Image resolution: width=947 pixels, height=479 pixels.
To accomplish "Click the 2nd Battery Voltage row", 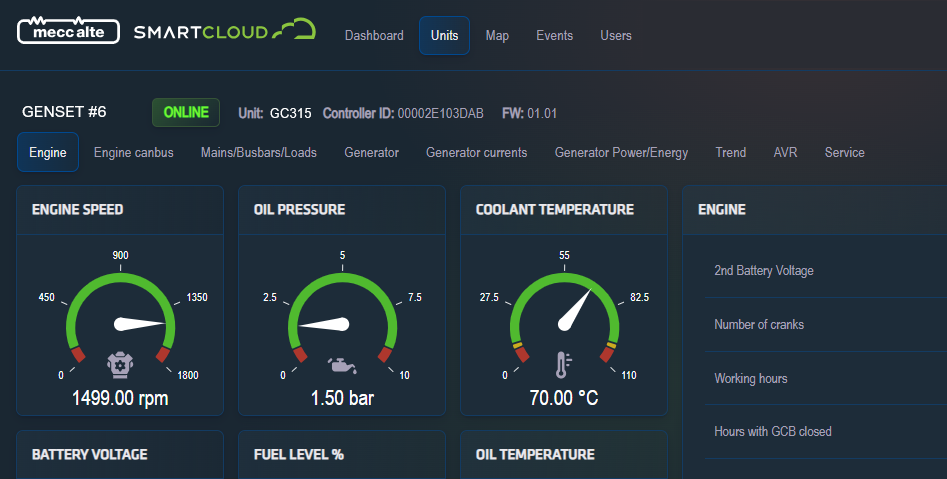I will tap(826, 271).
